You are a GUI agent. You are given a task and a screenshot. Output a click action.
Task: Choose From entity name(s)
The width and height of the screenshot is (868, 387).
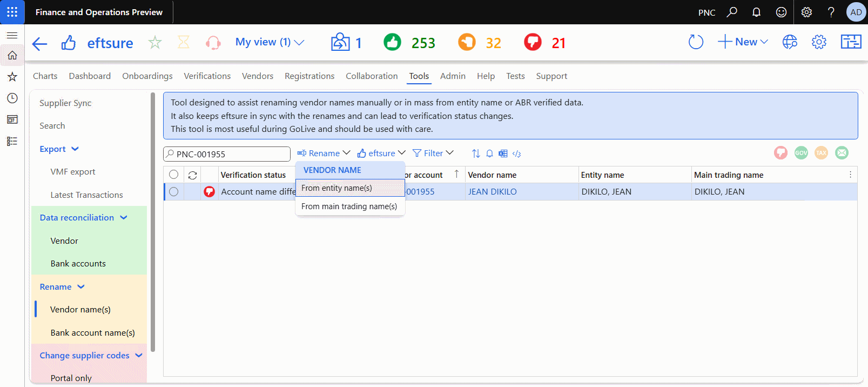(x=350, y=188)
